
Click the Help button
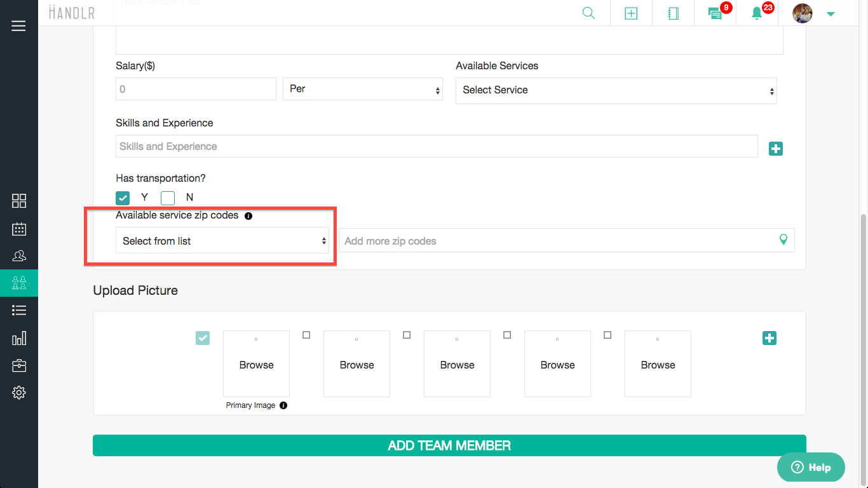[811, 467]
